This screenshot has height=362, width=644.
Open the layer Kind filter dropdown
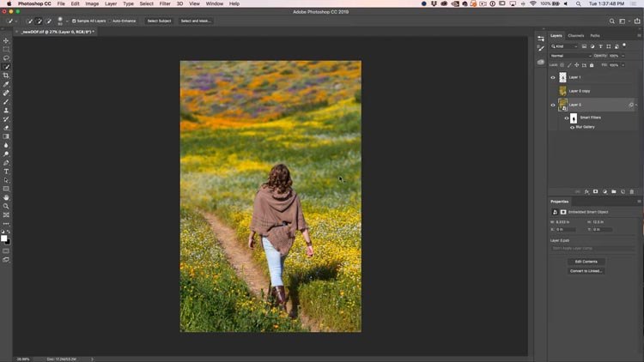[567, 46]
